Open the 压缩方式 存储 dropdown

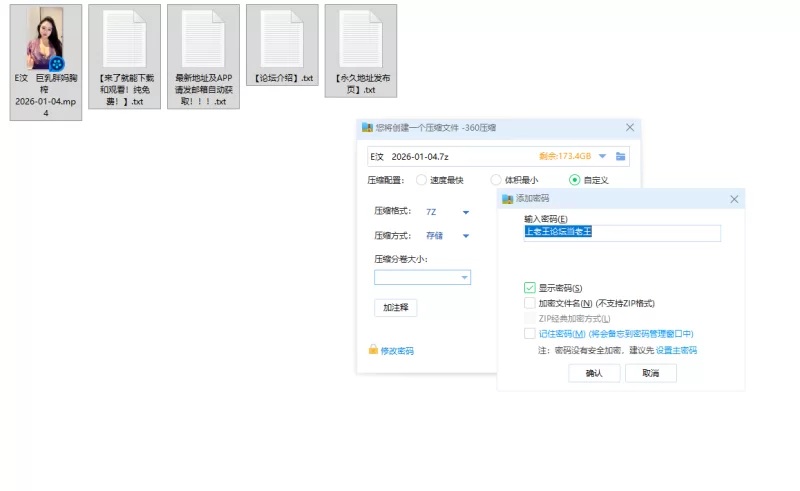pyautogui.click(x=466, y=236)
